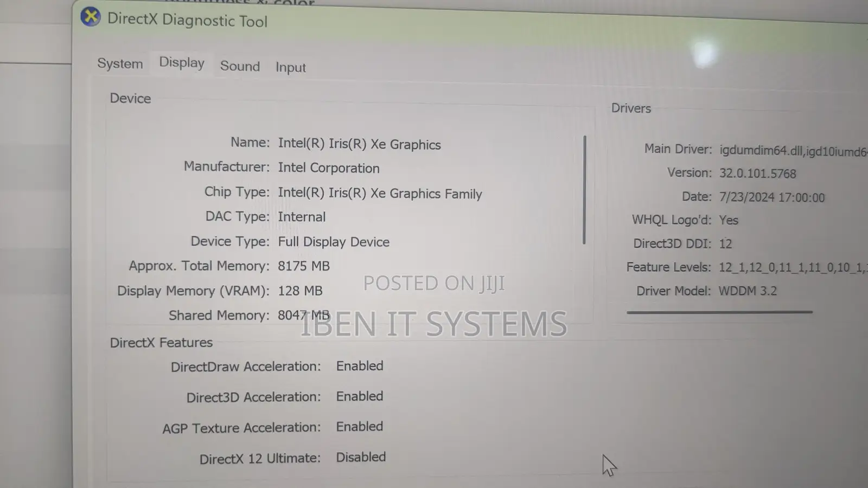Click the Drivers group heading

(631, 108)
